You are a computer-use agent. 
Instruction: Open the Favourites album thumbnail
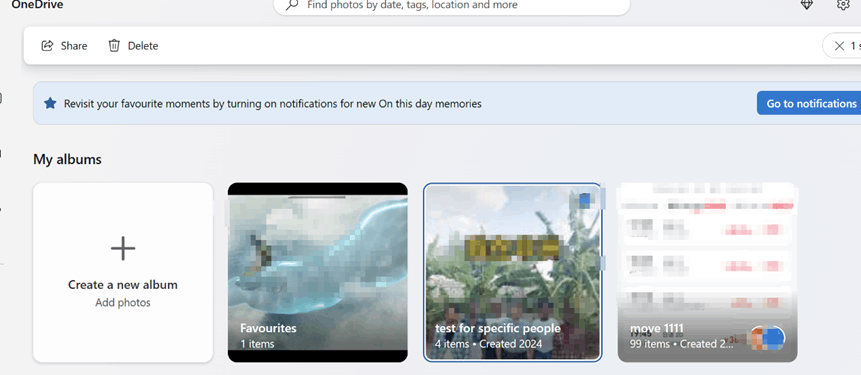click(318, 272)
